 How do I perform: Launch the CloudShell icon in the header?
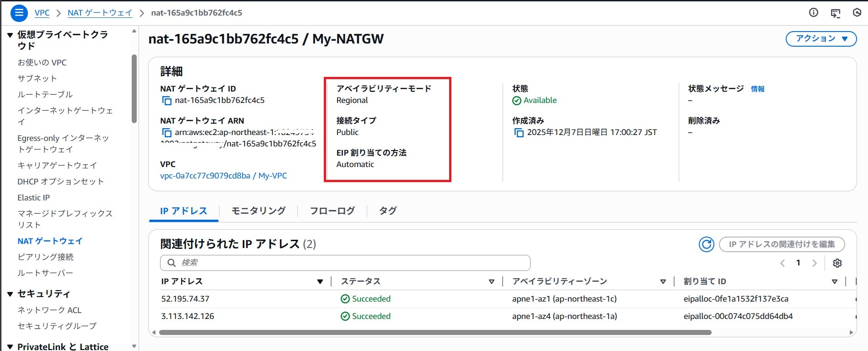pos(836,13)
